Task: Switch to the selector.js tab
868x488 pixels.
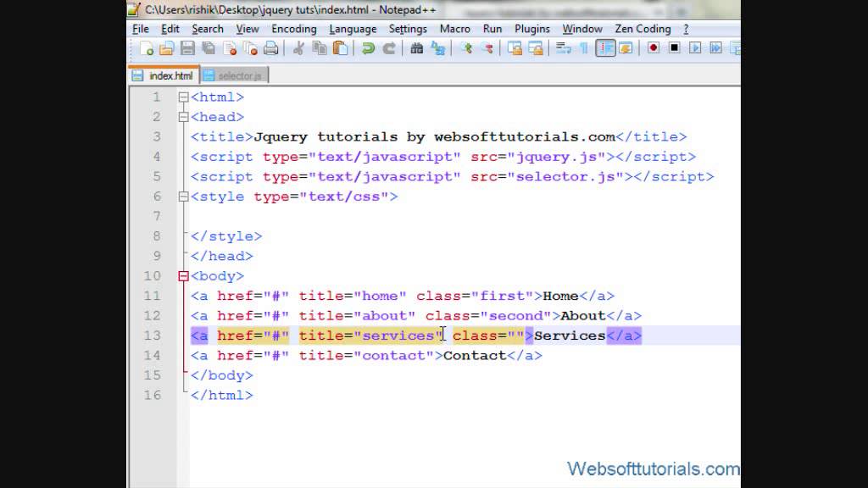Action: 234,75
